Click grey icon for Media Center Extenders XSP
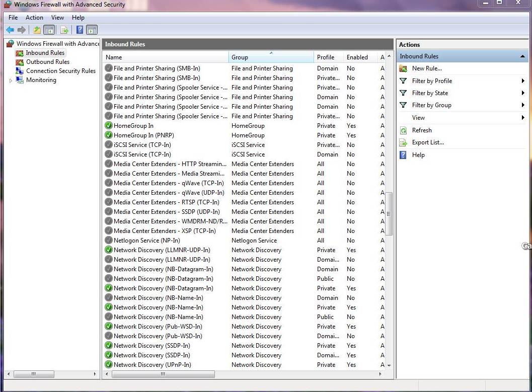This screenshot has height=392, width=532. [109, 230]
